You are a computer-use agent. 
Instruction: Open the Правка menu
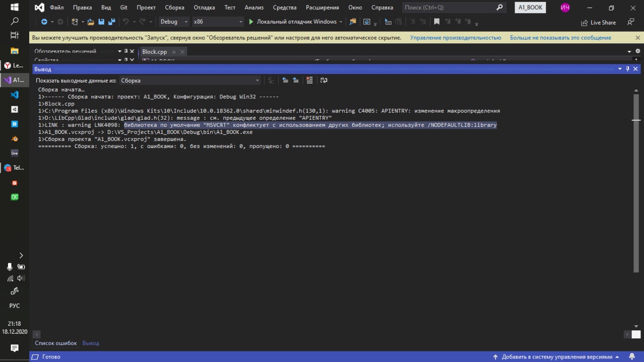tap(83, 8)
